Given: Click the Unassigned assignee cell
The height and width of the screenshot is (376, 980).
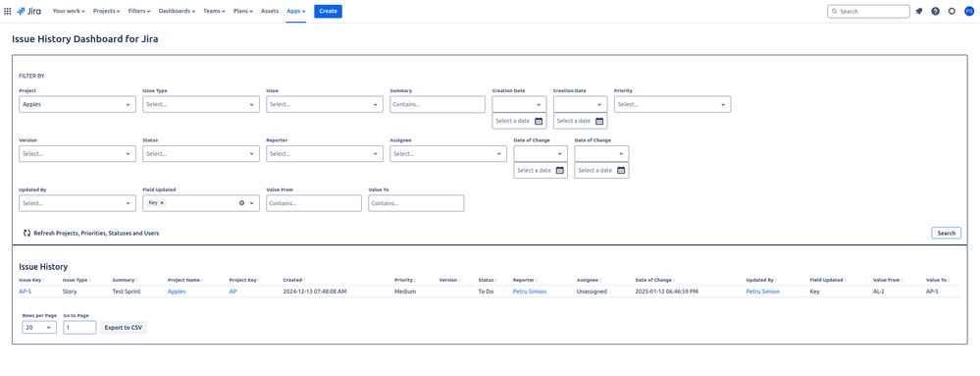Looking at the screenshot, I should pos(592,292).
